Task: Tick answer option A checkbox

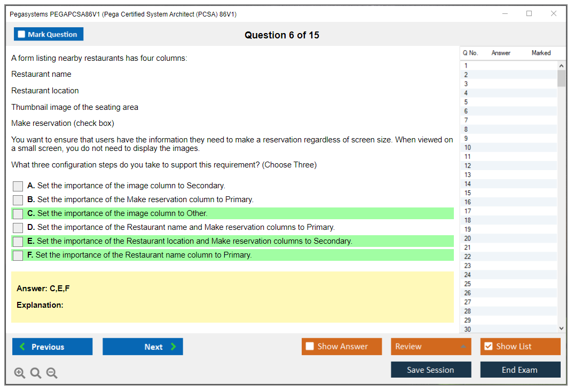Action: pos(18,186)
